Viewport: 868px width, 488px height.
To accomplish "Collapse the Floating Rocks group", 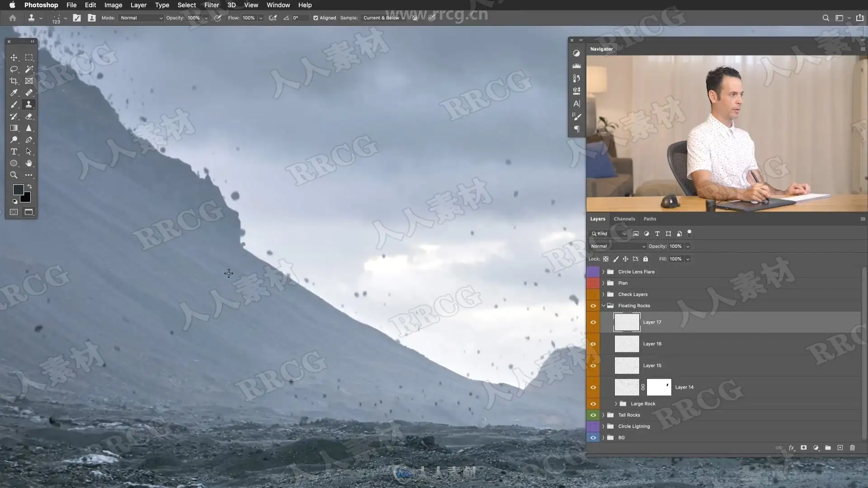I will click(x=603, y=305).
